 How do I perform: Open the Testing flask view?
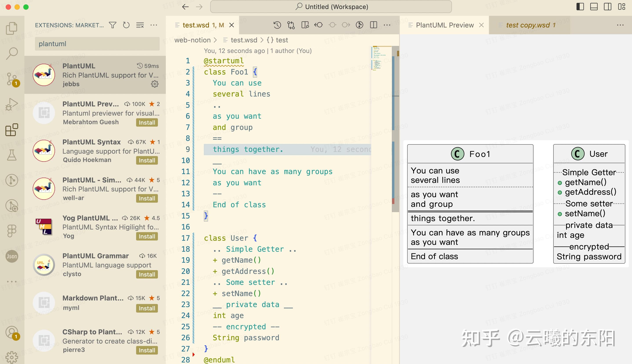(x=12, y=155)
